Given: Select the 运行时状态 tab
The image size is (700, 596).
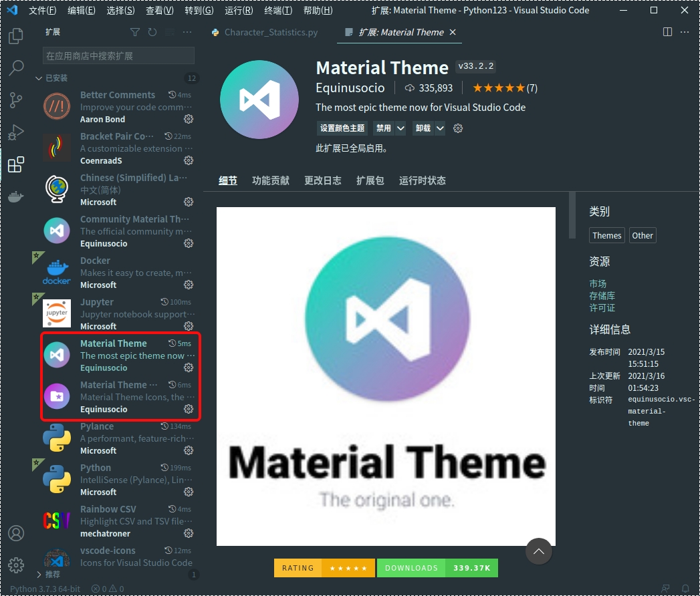Looking at the screenshot, I should [423, 180].
